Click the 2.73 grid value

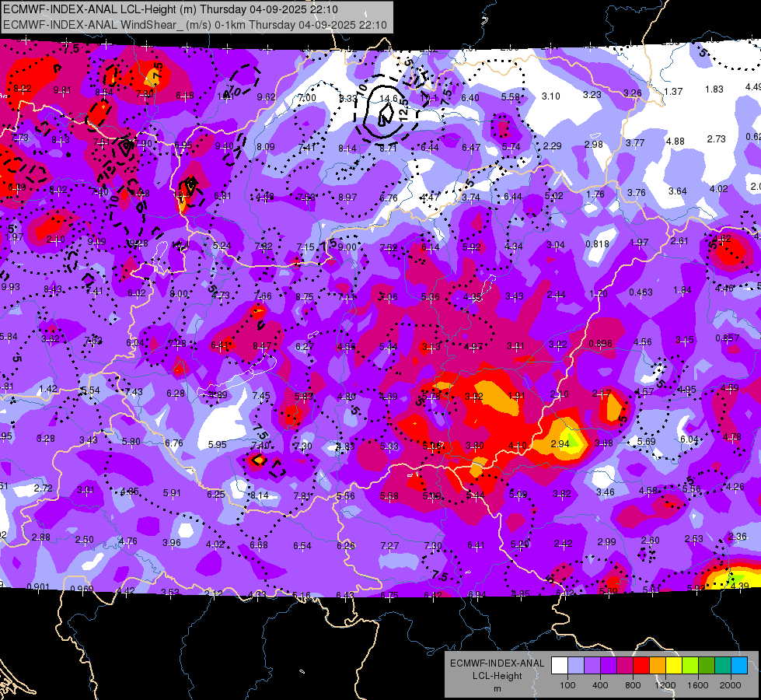tap(717, 139)
